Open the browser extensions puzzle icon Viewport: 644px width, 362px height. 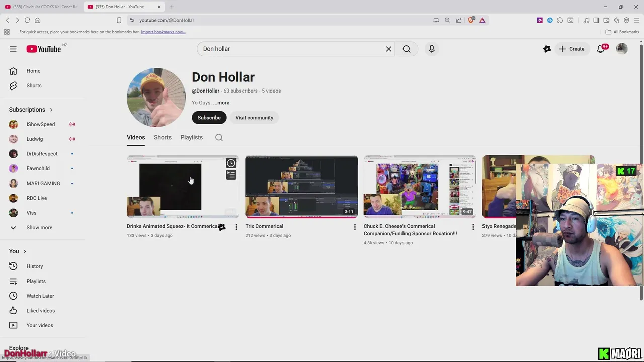[560, 20]
